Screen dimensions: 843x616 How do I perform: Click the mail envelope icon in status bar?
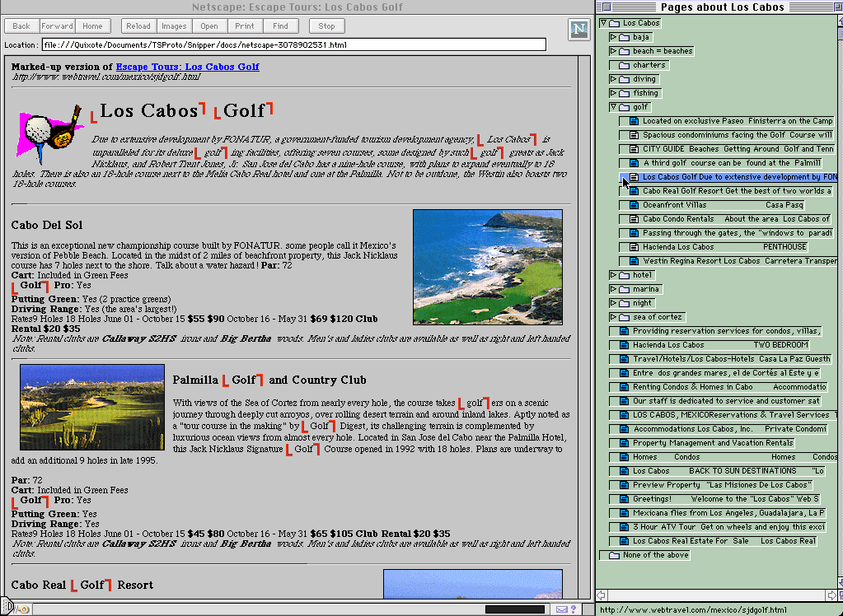[561, 609]
